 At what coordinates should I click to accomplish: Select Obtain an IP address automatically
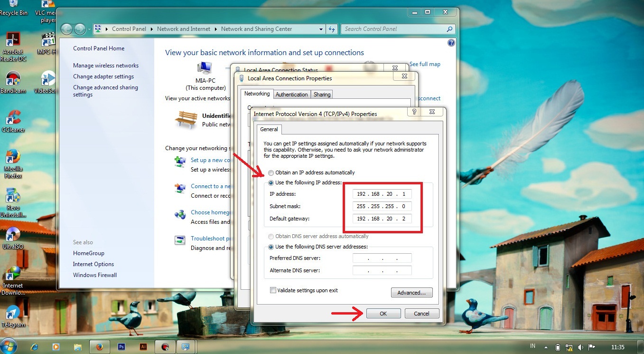271,172
